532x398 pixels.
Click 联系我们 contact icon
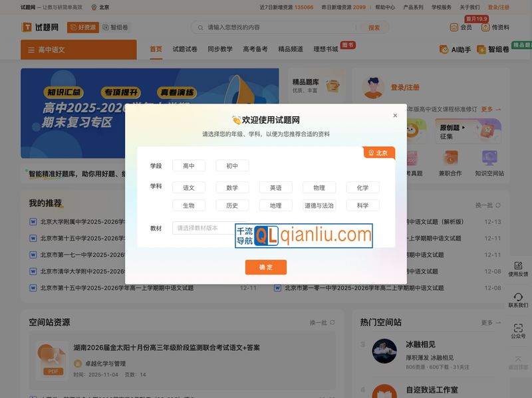click(x=519, y=300)
